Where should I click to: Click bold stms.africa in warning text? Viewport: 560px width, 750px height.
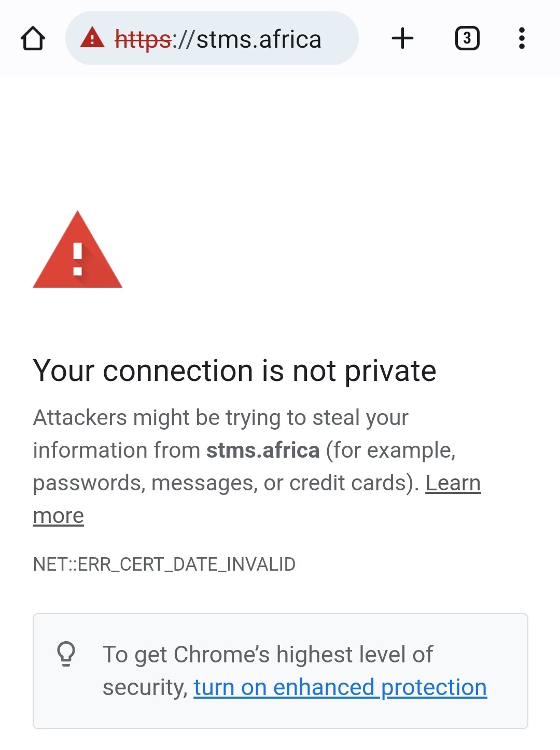pyautogui.click(x=263, y=450)
